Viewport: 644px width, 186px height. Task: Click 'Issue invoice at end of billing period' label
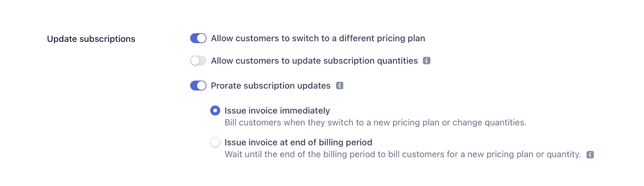pos(298,142)
